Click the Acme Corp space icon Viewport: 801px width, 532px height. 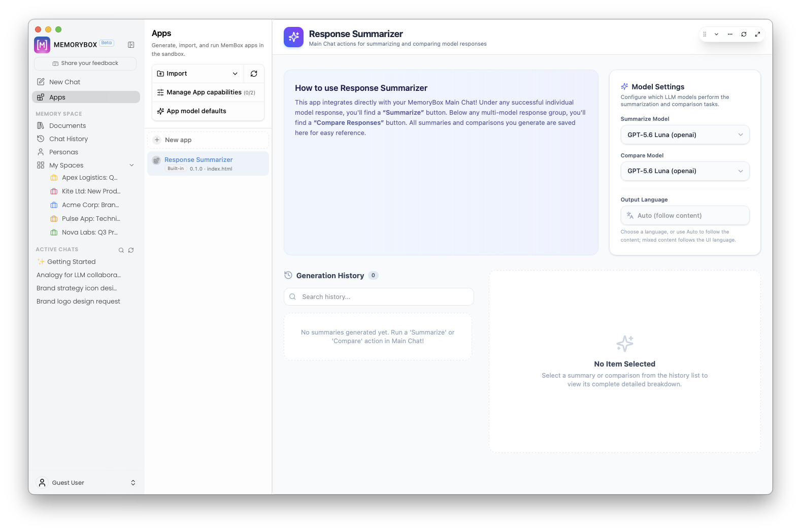point(54,205)
